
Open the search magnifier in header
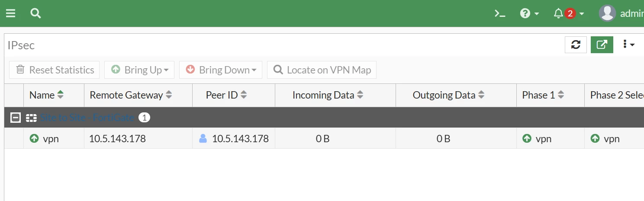point(36,13)
